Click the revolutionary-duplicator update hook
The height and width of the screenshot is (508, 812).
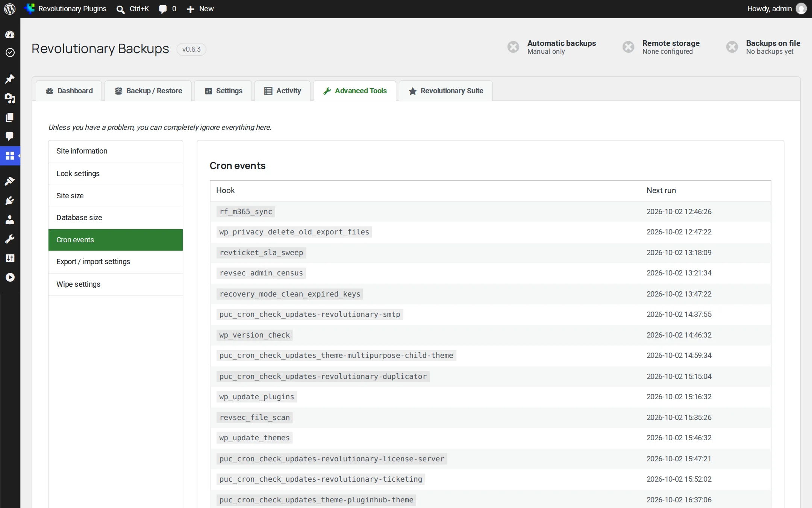click(x=323, y=376)
